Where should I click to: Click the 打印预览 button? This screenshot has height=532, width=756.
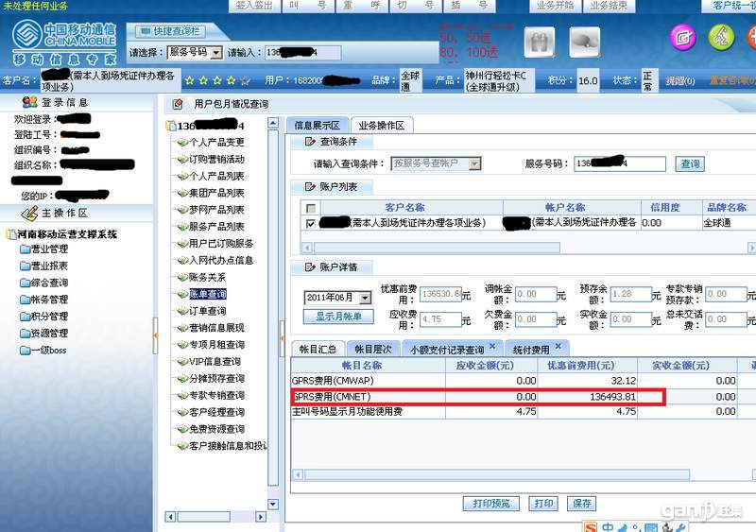tap(490, 504)
